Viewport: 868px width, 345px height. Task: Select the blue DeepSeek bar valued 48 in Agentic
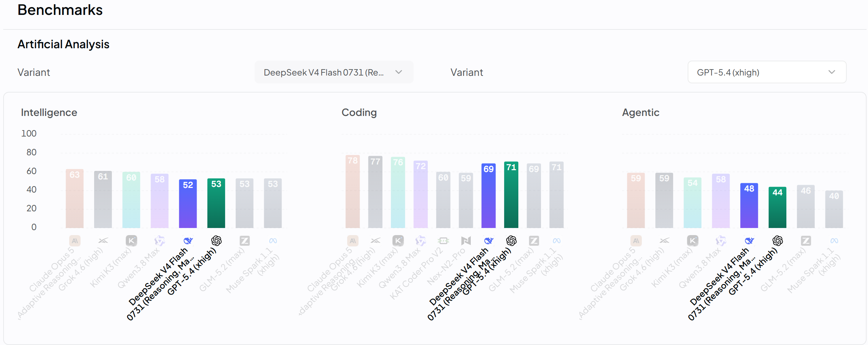(x=749, y=205)
